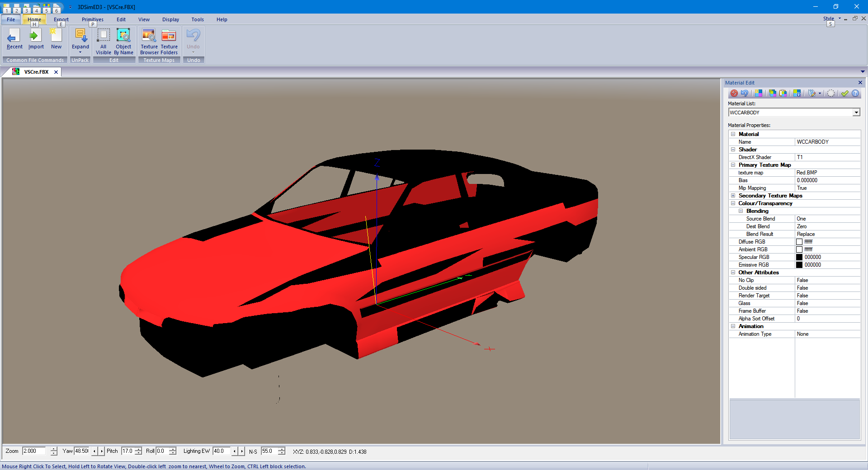868x470 pixels.
Task: Click the red cancel icon in Material Edit
Action: pos(734,93)
